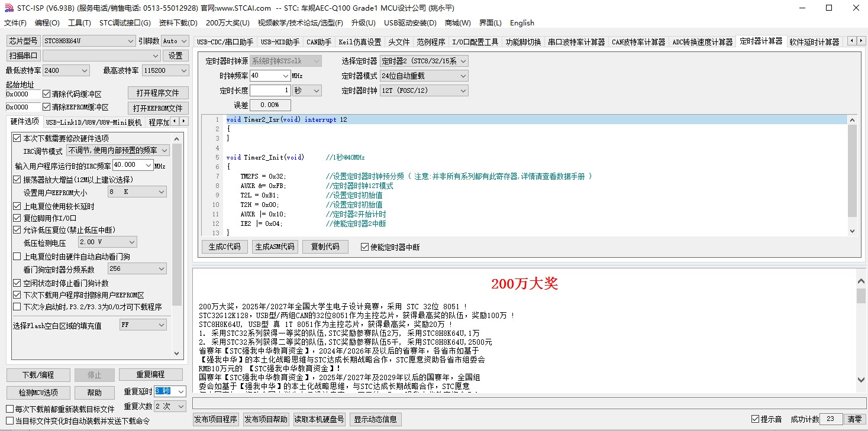The width and height of the screenshot is (868, 431).
Task: Click 定时长度 input field
Action: coord(270,90)
